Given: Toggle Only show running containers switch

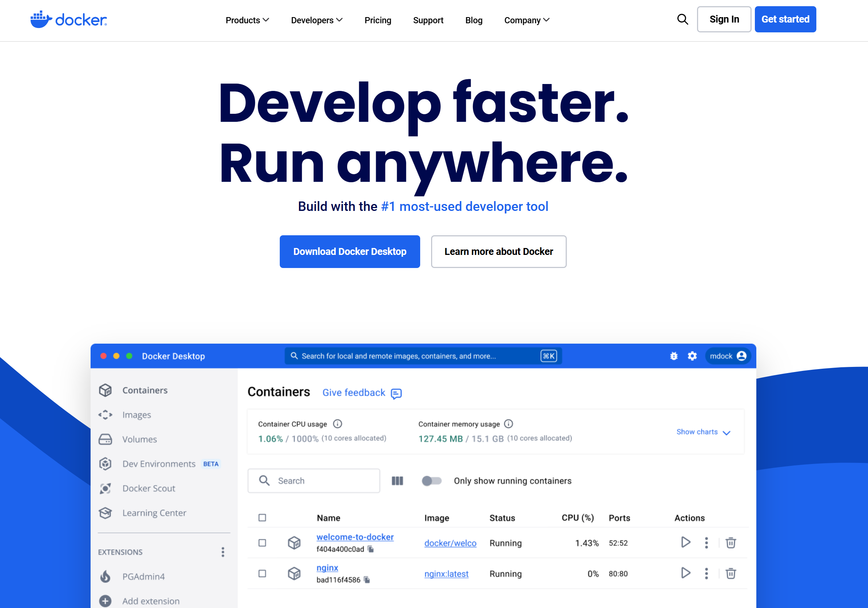Looking at the screenshot, I should coord(432,481).
